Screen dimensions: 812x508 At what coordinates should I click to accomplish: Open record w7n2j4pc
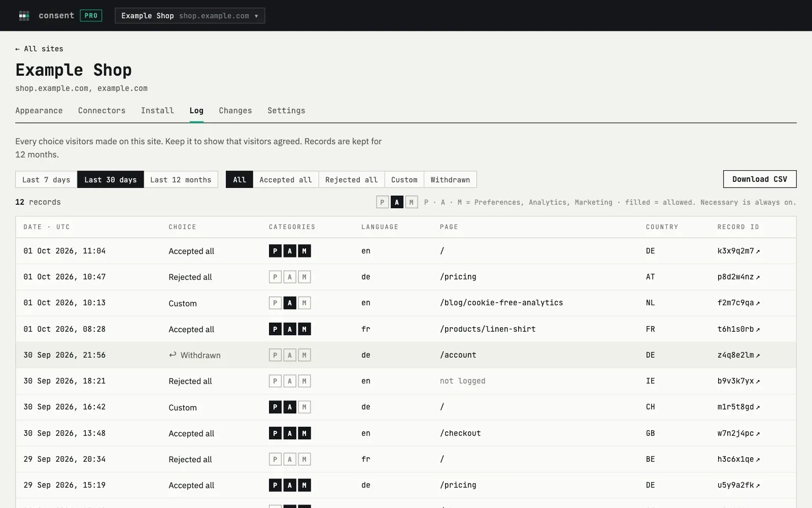point(738,433)
